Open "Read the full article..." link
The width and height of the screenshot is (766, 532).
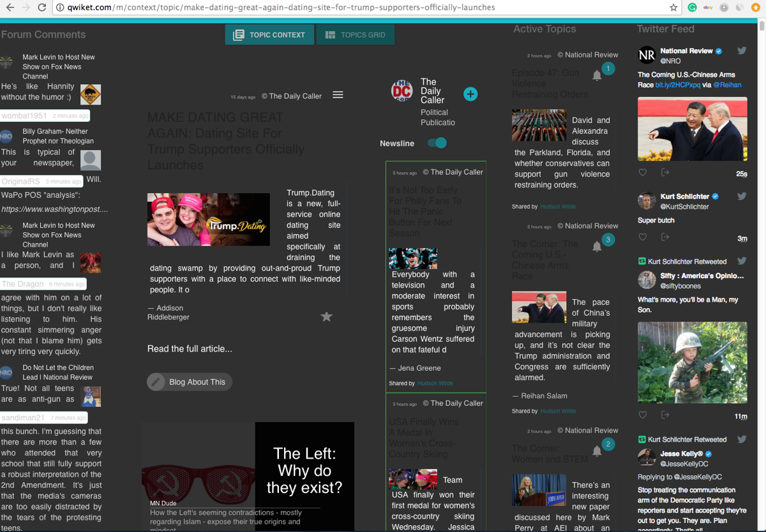[190, 349]
